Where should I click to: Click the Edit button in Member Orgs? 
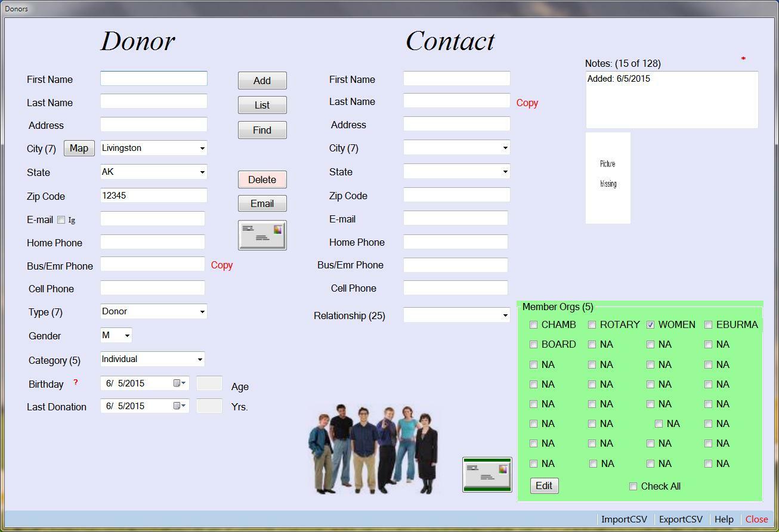click(544, 485)
